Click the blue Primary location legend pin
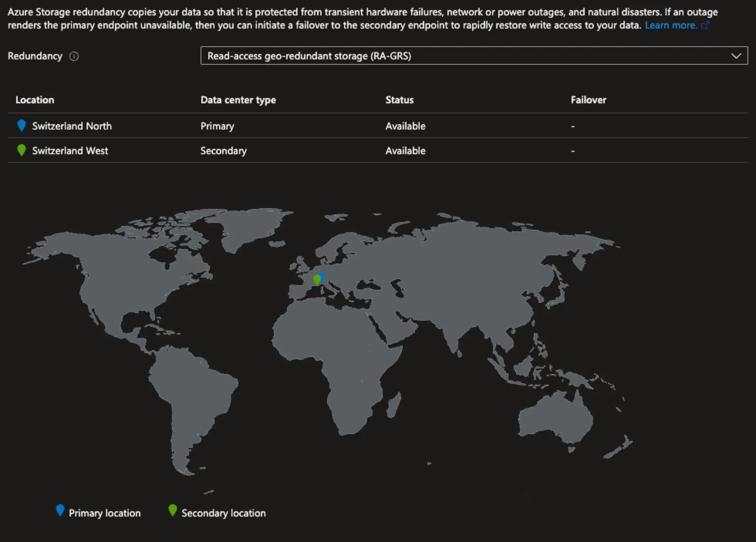 (61, 510)
